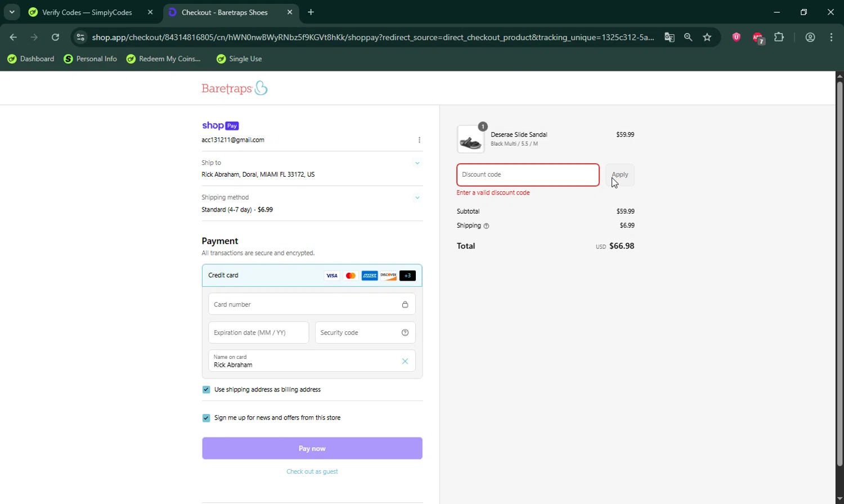Click the email acc131211@gmail.com
The height and width of the screenshot is (504, 844).
point(233,140)
